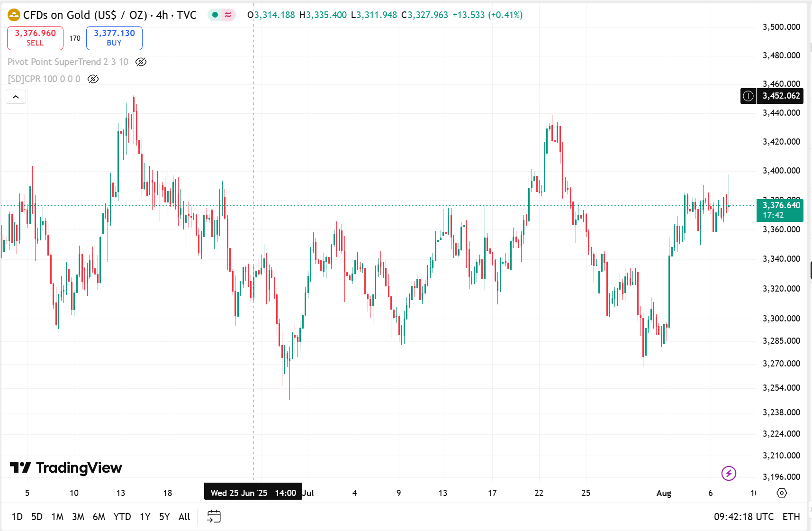Image resolution: width=812 pixels, height=531 pixels.
Task: Select the All time range
Action: (x=184, y=517)
